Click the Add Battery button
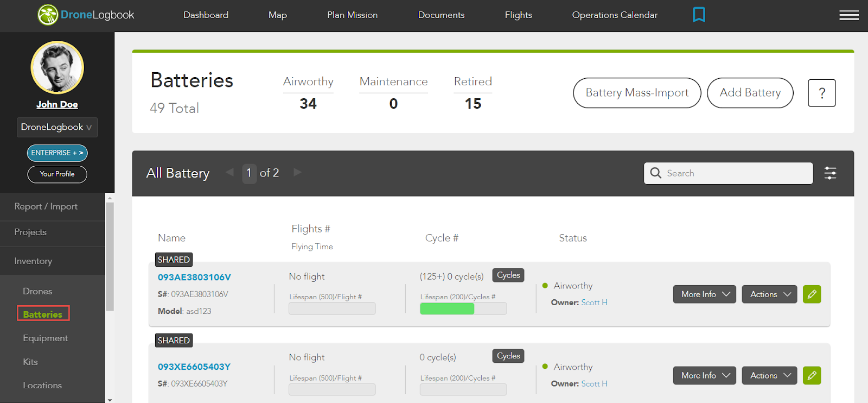The width and height of the screenshot is (868, 403). [x=750, y=93]
